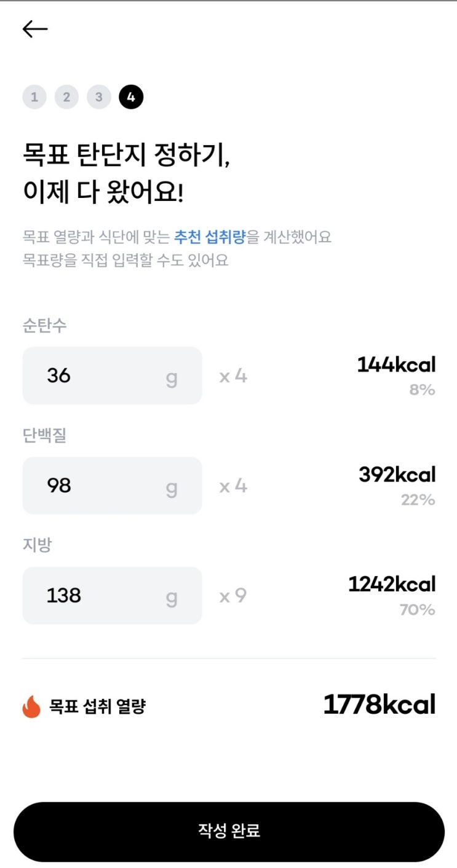Go to step 2 indicator

click(66, 97)
